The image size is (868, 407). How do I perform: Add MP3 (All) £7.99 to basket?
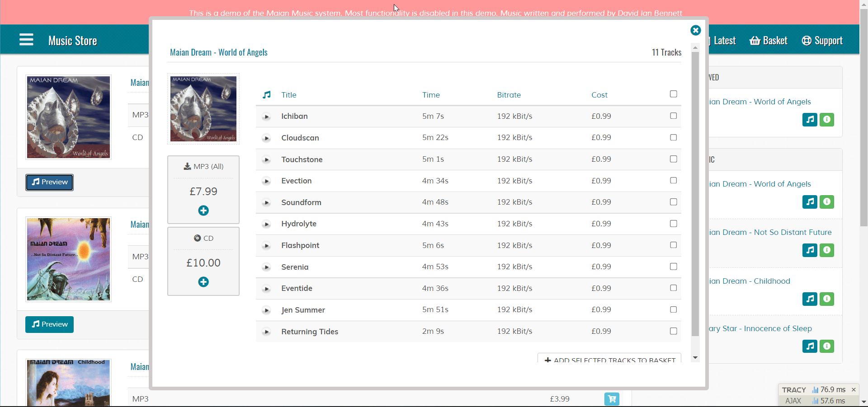[x=203, y=211]
